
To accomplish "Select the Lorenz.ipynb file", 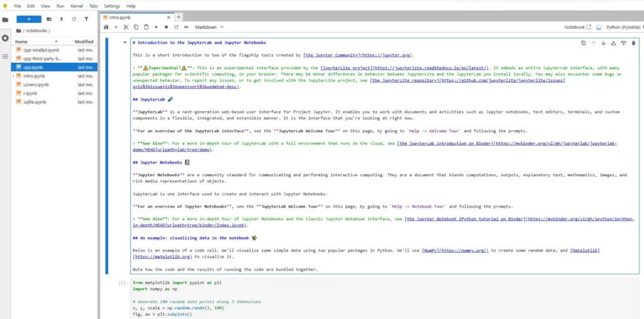I will (54, 85).
